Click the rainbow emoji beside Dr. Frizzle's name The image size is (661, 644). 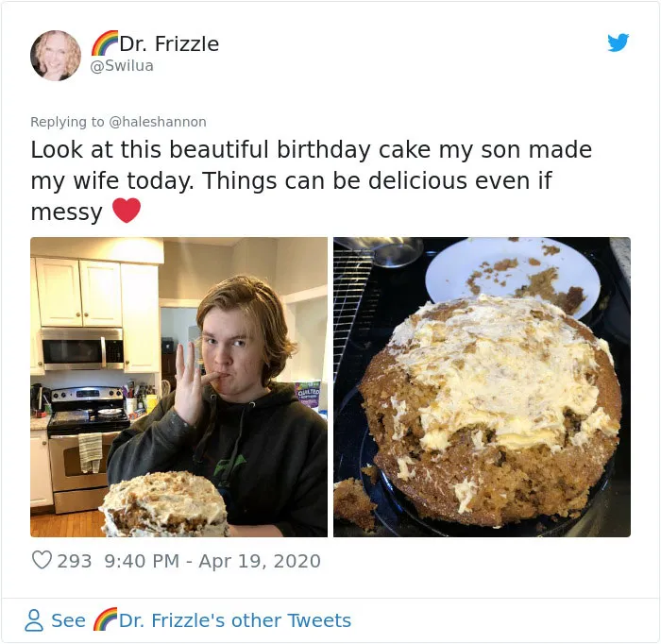click(x=105, y=43)
